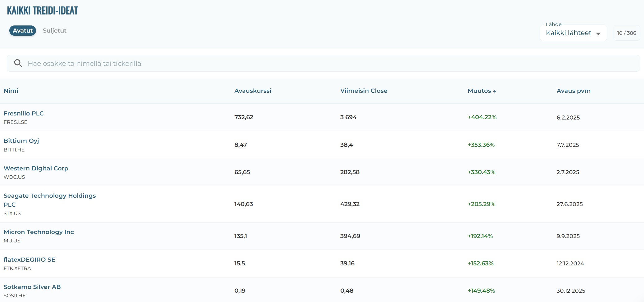Sort by the Avauskurssi column header
Screen dimensions: 644x302
click(252, 91)
